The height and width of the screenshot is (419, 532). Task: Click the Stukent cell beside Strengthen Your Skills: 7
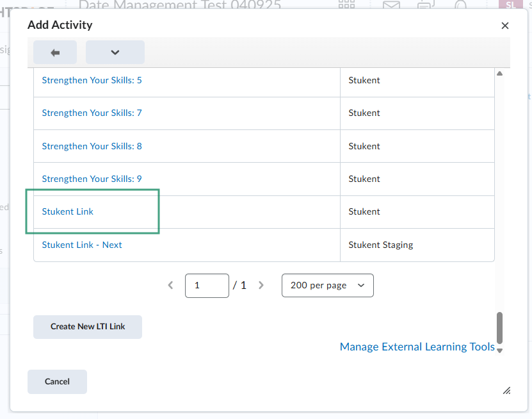tap(417, 113)
